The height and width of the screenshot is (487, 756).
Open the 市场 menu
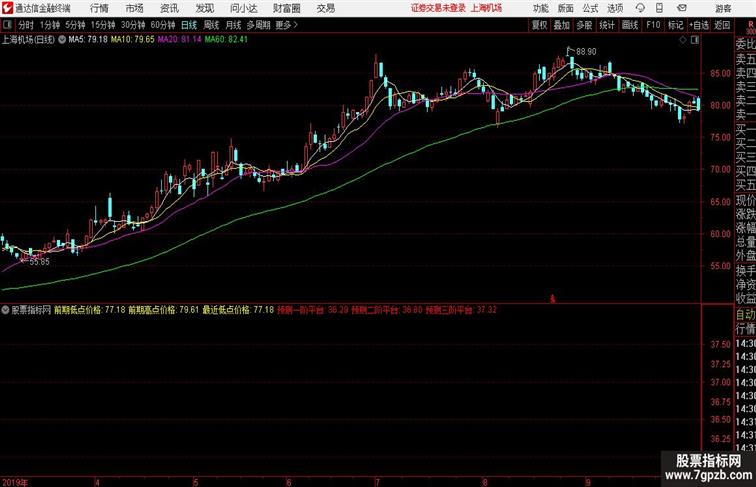click(x=135, y=8)
